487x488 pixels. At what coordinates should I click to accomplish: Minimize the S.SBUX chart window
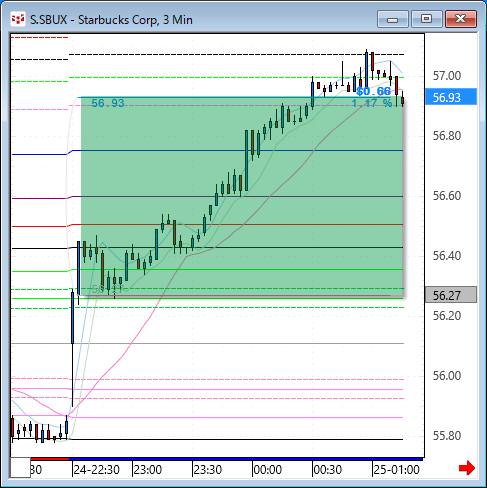click(x=393, y=19)
